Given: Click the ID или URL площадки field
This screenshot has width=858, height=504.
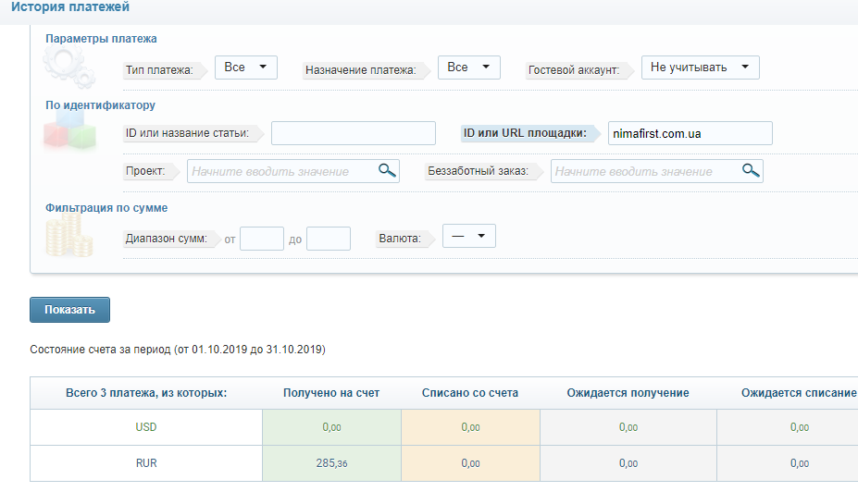Looking at the screenshot, I should click(x=690, y=133).
